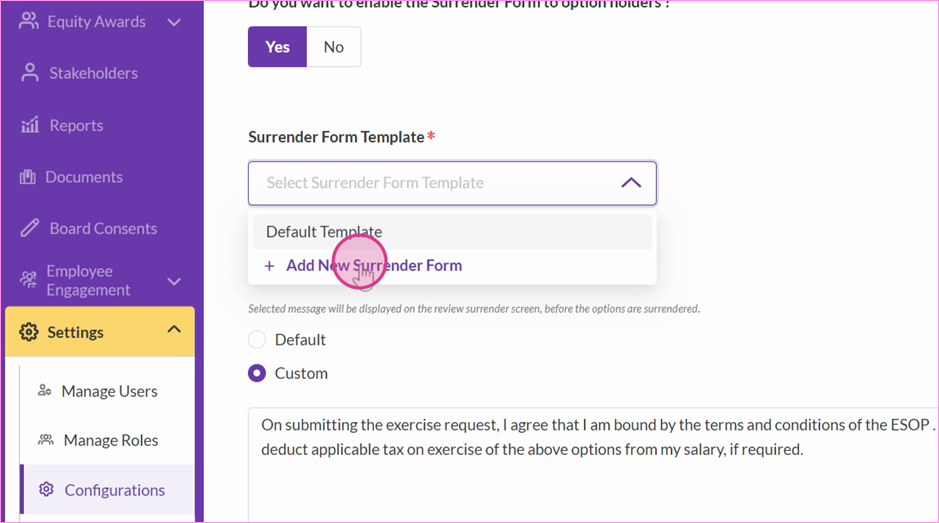
Task: Select No for enabling Surrender Form
Action: click(x=334, y=47)
